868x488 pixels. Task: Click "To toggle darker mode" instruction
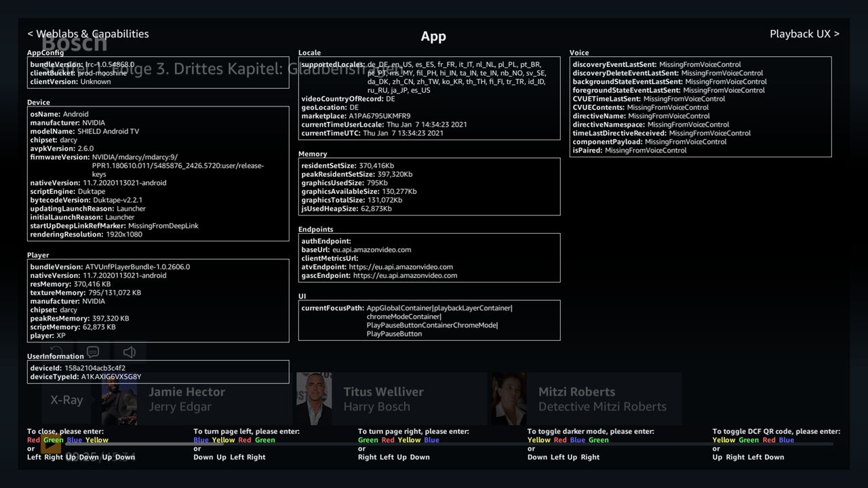click(591, 432)
